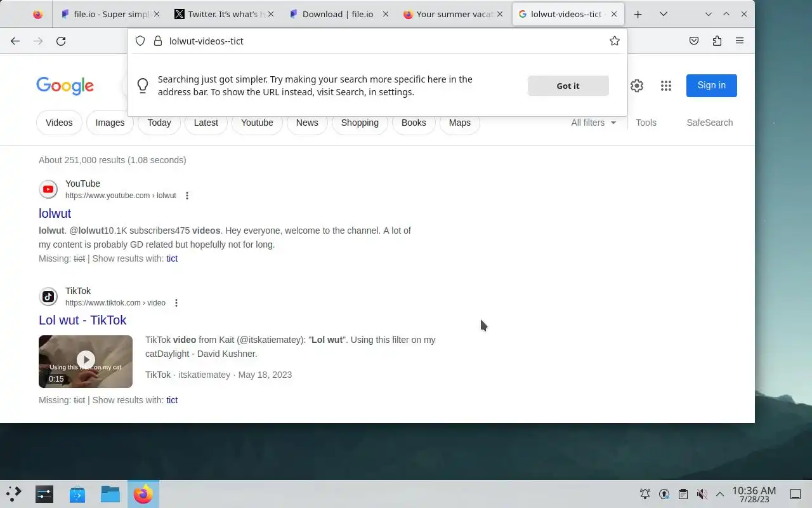Screen dimensions: 812x508
Task: Click Got it in the search tip
Action: (x=568, y=86)
